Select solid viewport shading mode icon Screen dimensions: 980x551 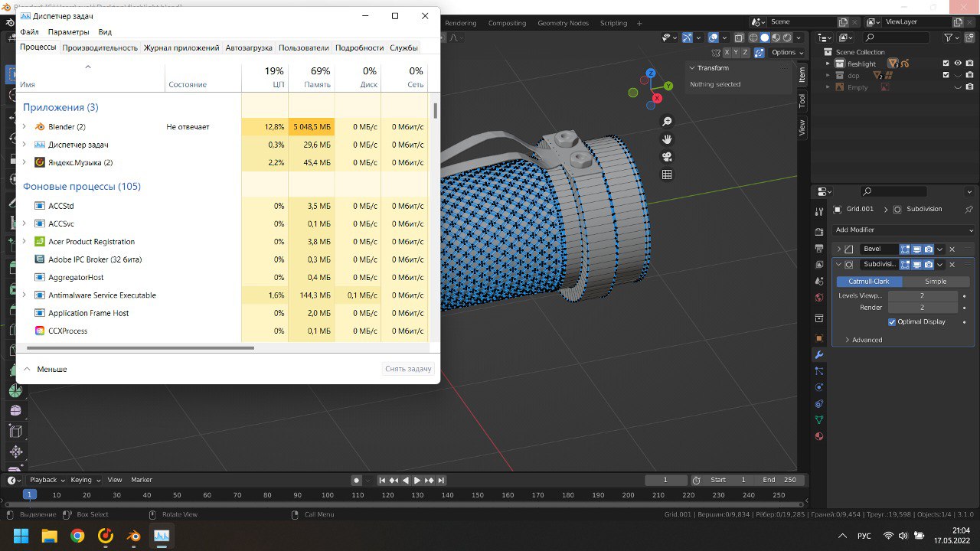(x=765, y=37)
